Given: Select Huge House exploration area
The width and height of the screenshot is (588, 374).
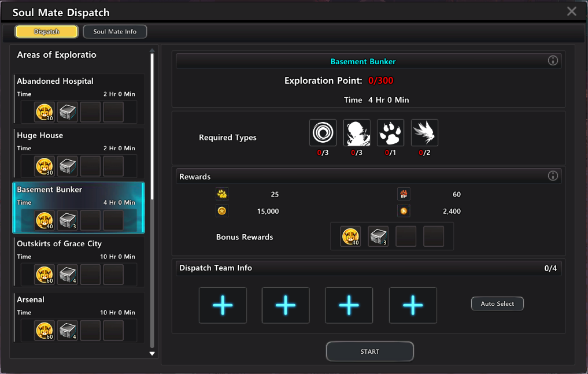Looking at the screenshot, I should click(x=79, y=153).
